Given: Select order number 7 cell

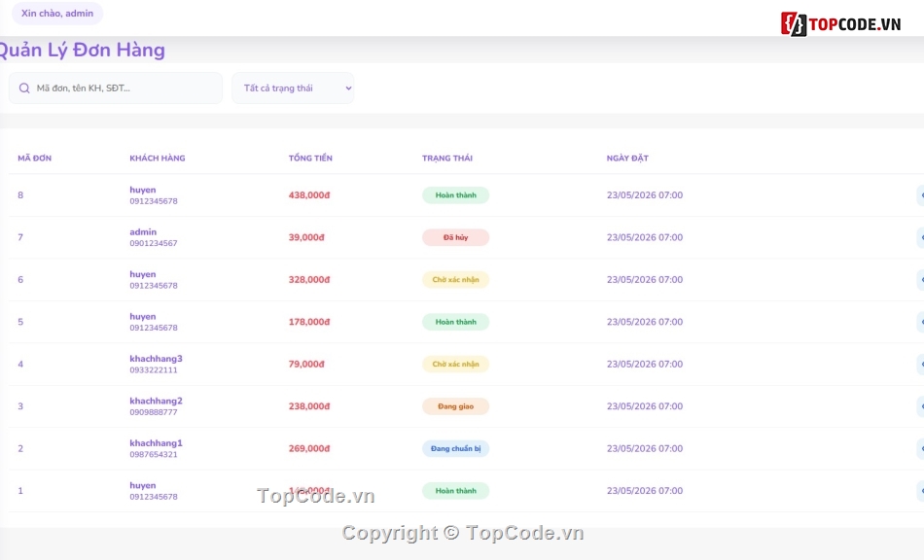Looking at the screenshot, I should 20,237.
